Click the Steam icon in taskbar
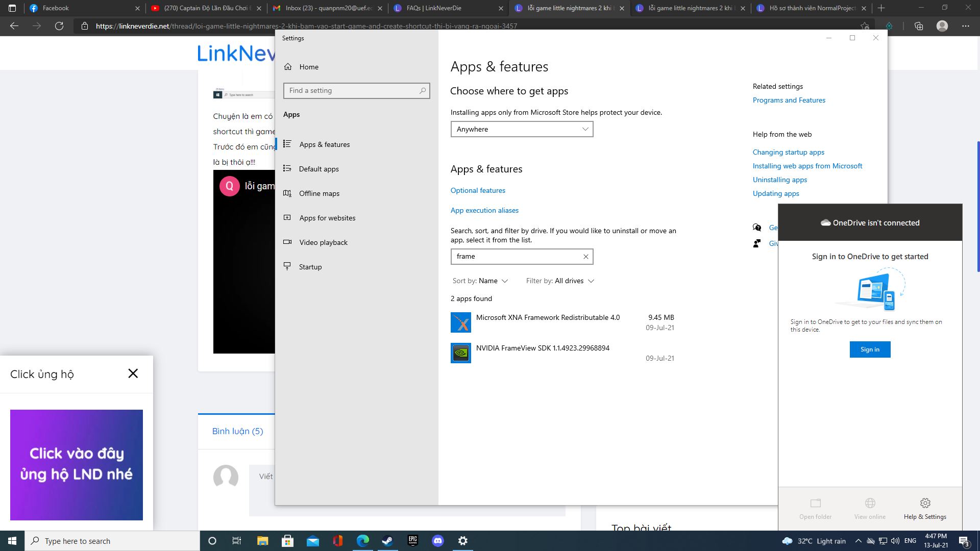 click(387, 541)
